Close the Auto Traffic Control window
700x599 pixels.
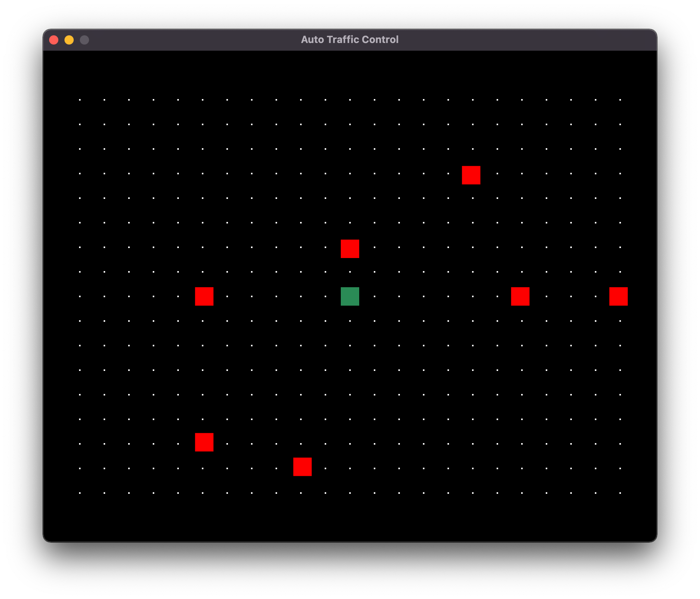(x=54, y=40)
